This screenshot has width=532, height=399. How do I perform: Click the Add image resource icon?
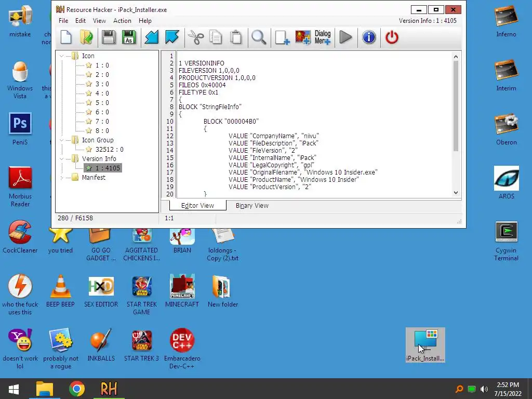(303, 37)
